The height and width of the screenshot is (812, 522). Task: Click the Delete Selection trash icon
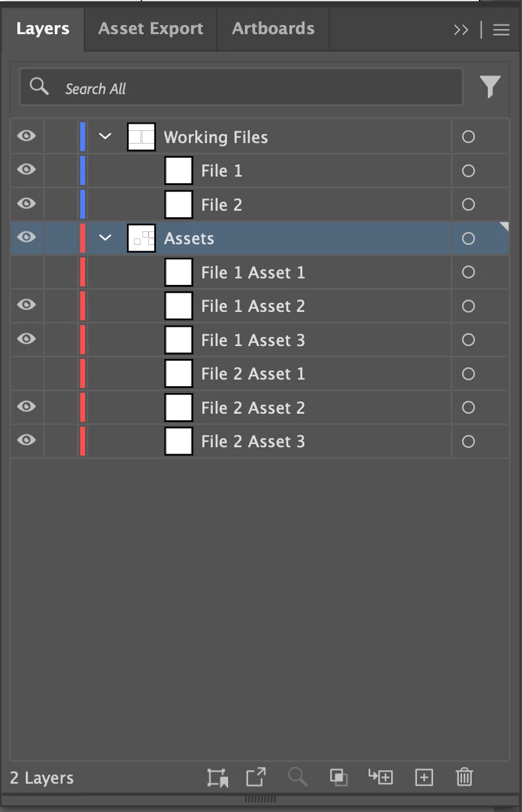click(464, 777)
